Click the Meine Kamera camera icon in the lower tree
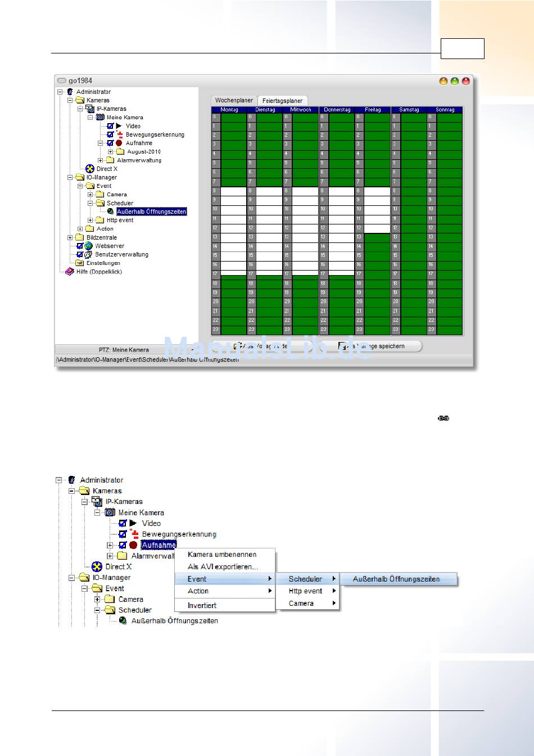The width and height of the screenshot is (534, 756). click(110, 512)
